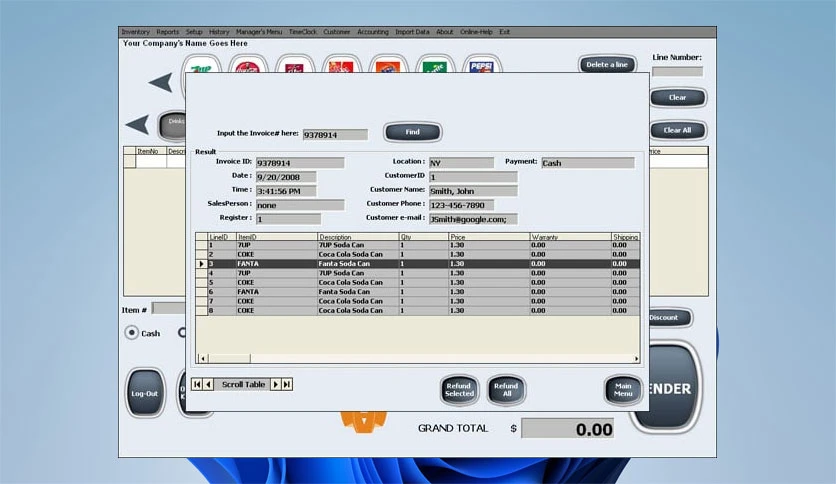
Task: Click the Refund All button
Action: 507,390
